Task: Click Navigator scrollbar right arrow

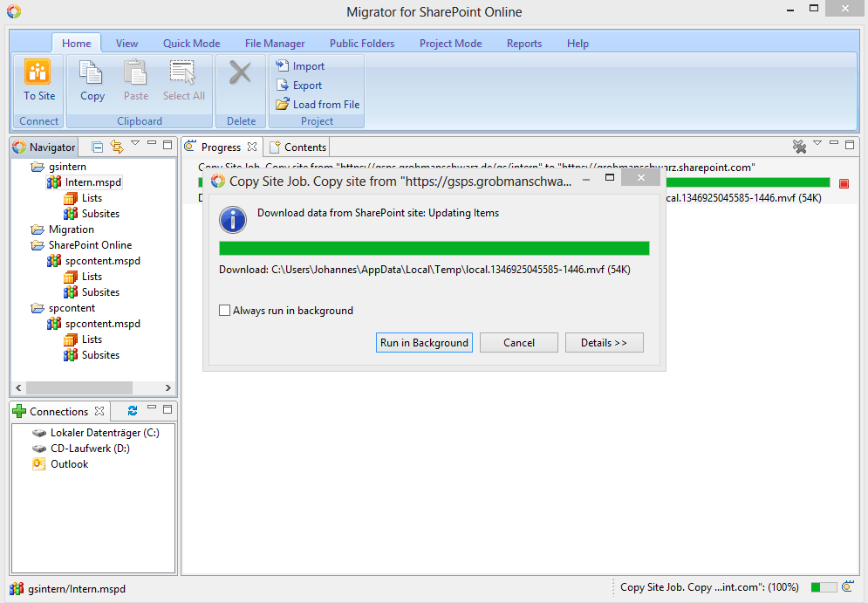Action: [x=168, y=387]
